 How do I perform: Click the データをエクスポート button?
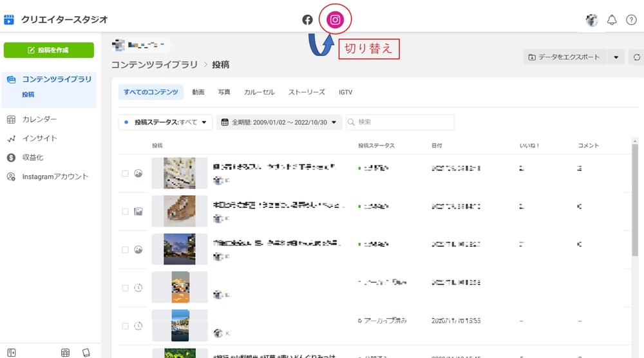565,57
